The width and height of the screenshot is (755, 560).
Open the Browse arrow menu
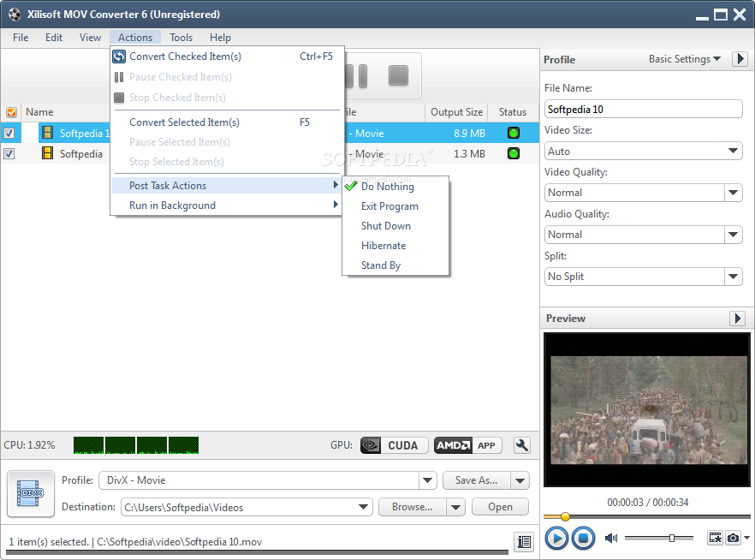tap(455, 507)
